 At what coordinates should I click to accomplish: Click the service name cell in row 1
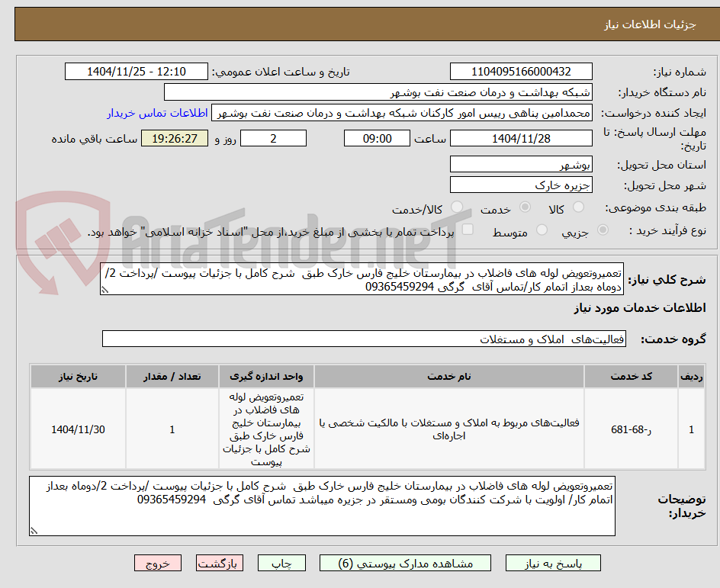point(449,429)
